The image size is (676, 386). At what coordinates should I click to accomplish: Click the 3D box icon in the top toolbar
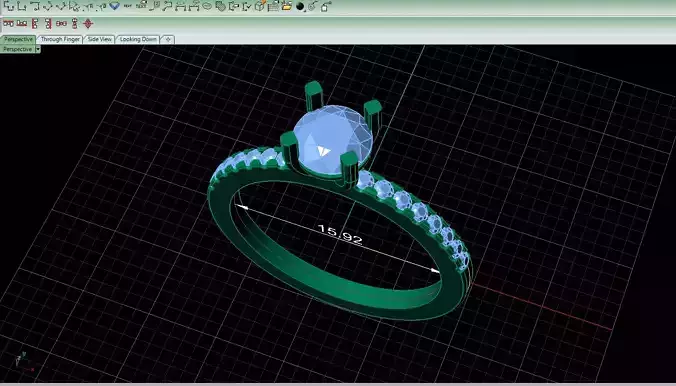[260, 6]
